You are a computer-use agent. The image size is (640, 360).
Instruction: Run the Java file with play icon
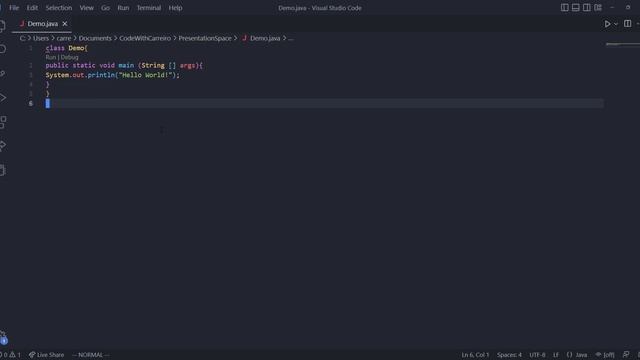point(607,24)
